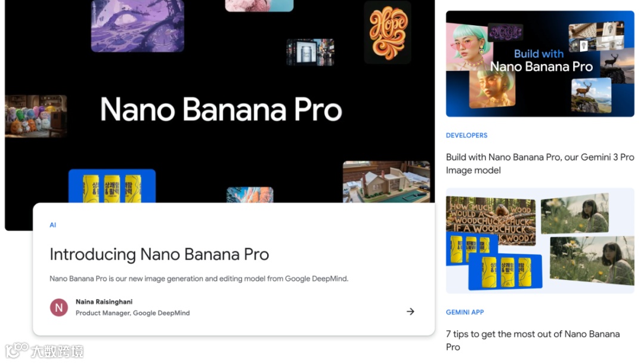Click Naina Raisinghani's N avatar icon
The height and width of the screenshot is (363, 644).
(x=59, y=307)
